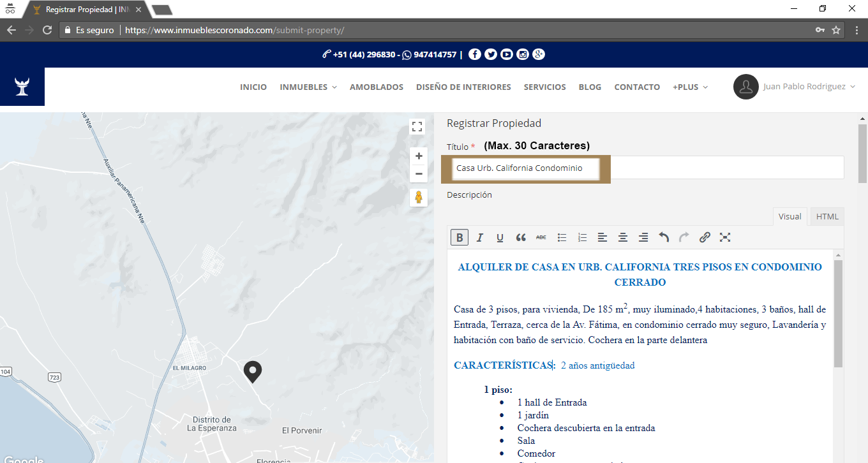Apply italic formatting in the editor toolbar
Image resolution: width=868 pixels, height=463 pixels.
click(480, 237)
